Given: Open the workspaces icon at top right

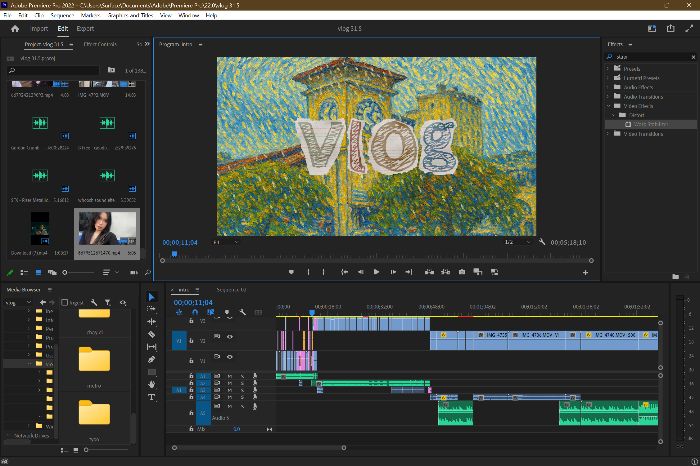Looking at the screenshot, I should pyautogui.click(x=652, y=29).
